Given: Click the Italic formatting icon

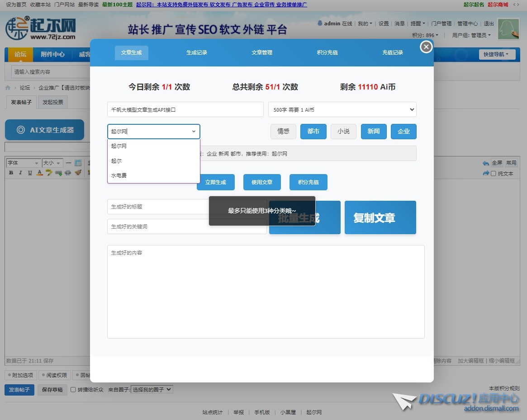Looking at the screenshot, I should pos(20,173).
